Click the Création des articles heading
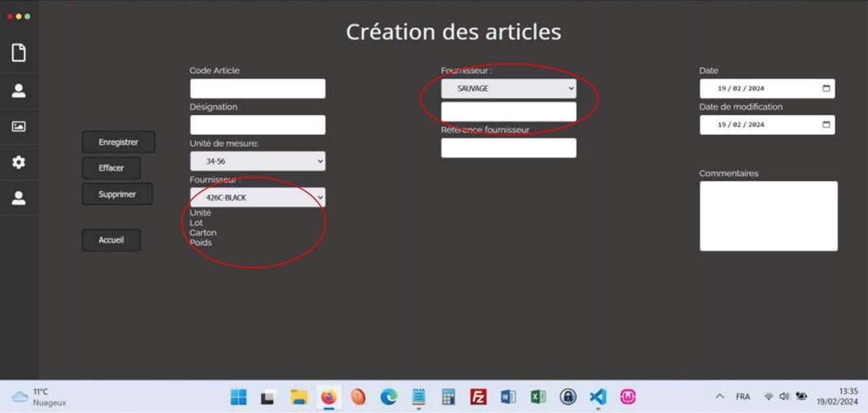Image resolution: width=868 pixels, height=413 pixels. (x=453, y=32)
